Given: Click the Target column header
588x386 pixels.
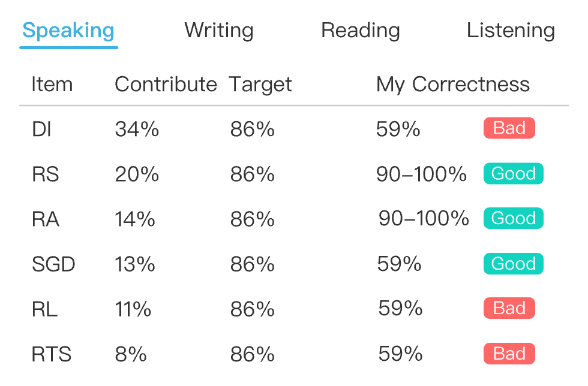Looking at the screenshot, I should click(x=260, y=84).
